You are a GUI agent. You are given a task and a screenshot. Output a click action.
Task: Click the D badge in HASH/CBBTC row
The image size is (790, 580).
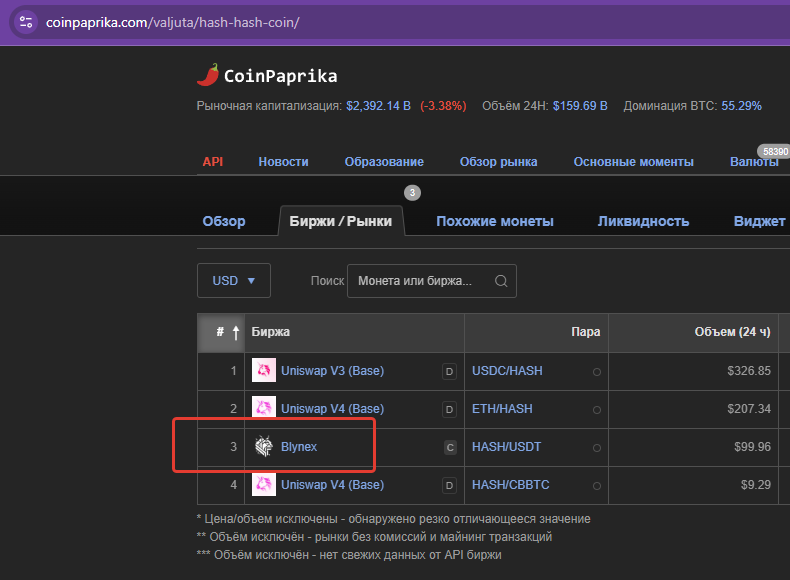click(449, 486)
